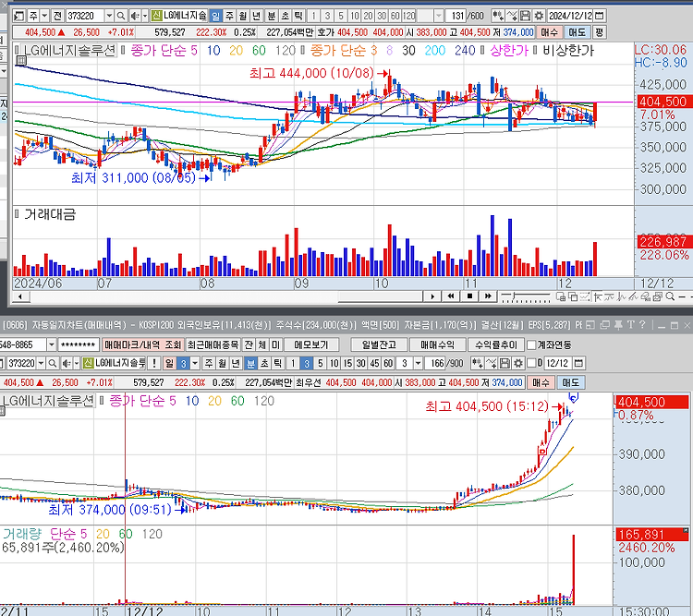Select the 틱 tick period in upper chart
693x616 pixels.
click(298, 17)
